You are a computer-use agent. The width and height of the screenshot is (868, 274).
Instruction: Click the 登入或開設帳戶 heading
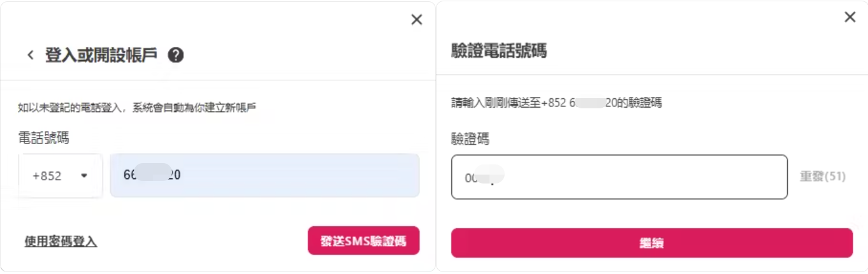coord(101,55)
